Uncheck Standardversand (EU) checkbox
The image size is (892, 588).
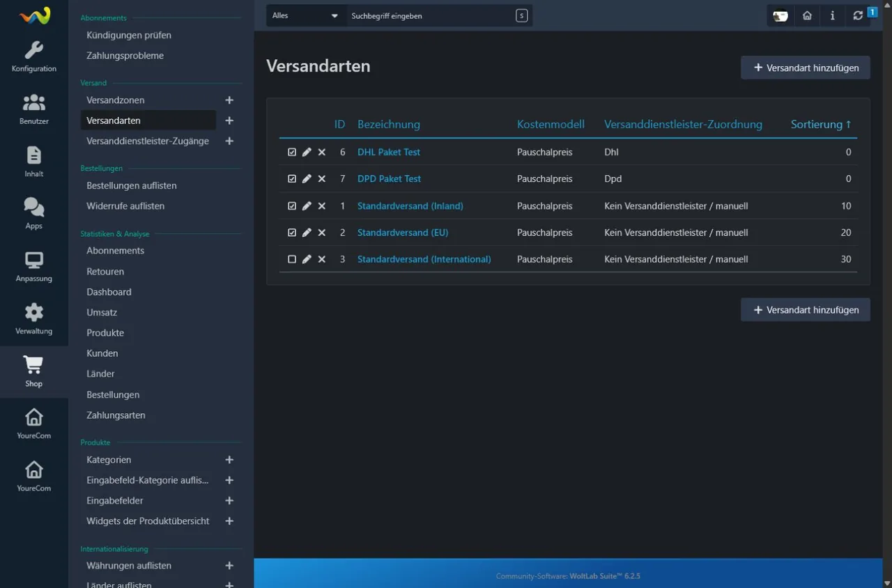292,233
